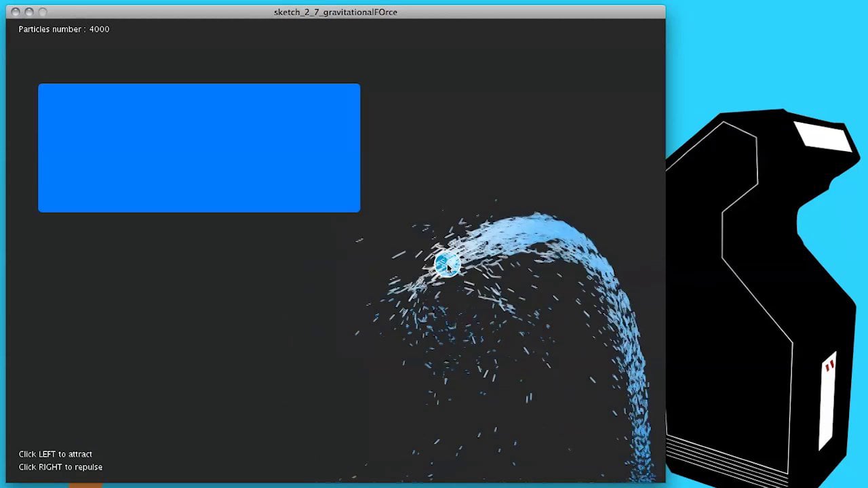Click the sketch_2_7_gravitationalFOrce window title

point(336,12)
